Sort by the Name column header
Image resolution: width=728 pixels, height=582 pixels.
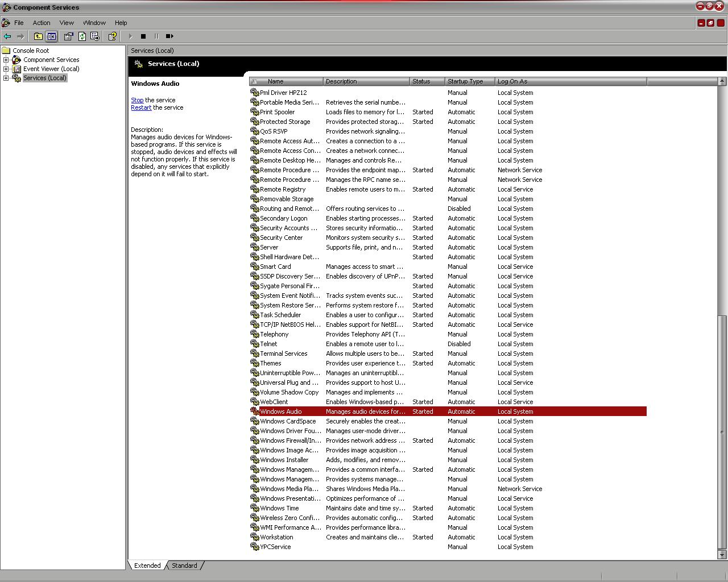click(x=286, y=81)
